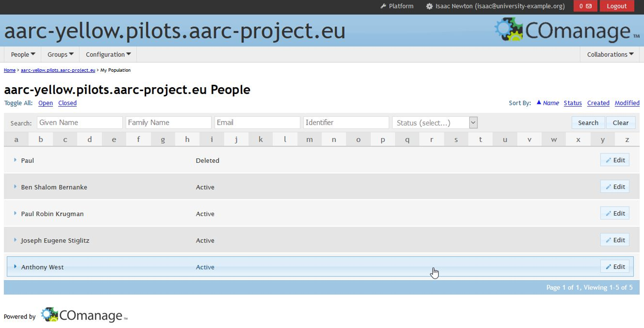
Task: Click the Platform wrench icon
Action: click(x=383, y=6)
